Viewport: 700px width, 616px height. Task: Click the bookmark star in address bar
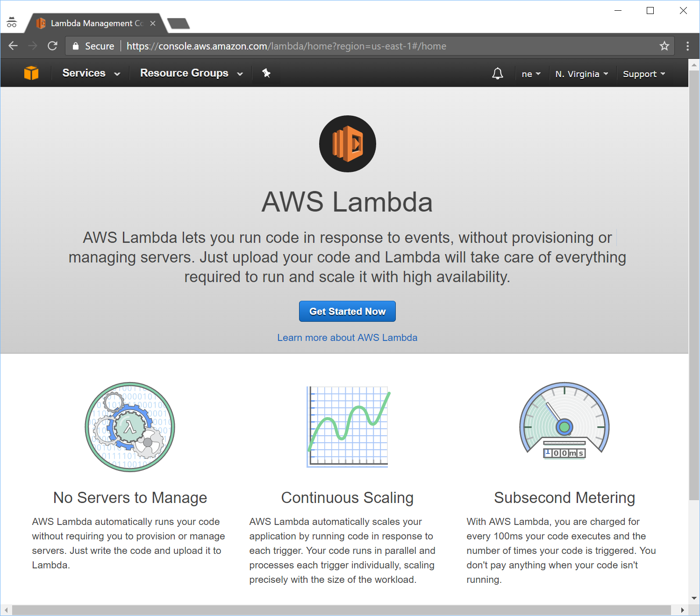664,46
